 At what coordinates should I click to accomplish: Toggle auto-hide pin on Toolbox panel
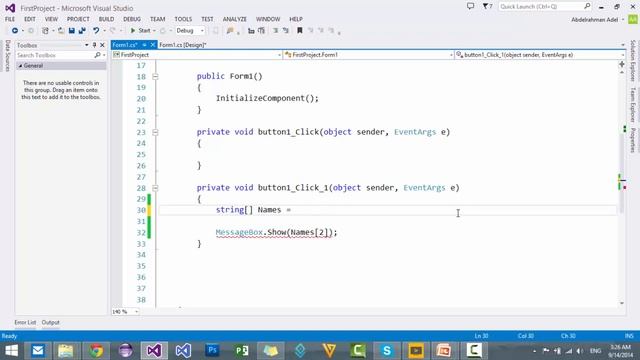[94, 45]
